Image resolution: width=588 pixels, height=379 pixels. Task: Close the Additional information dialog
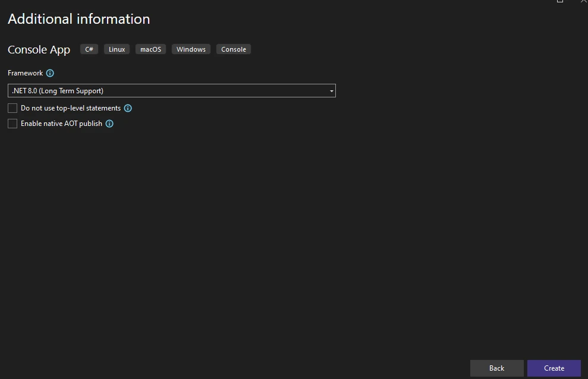pos(583,1)
